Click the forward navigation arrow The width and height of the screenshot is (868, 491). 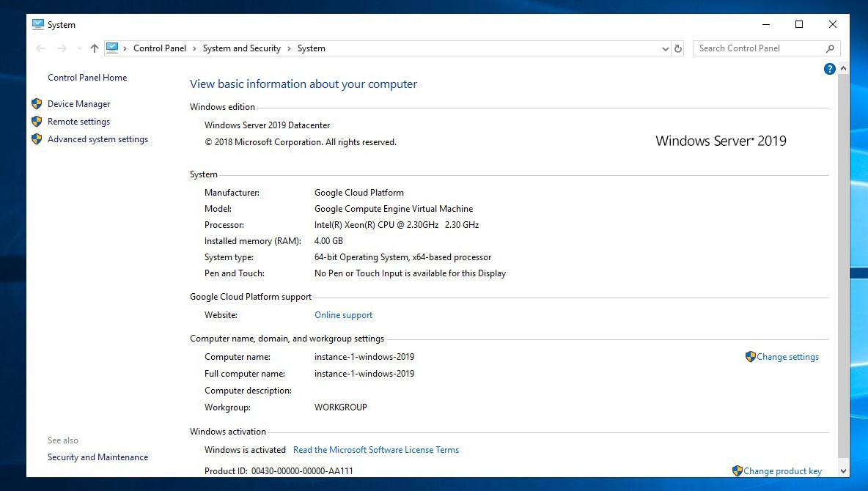(59, 48)
